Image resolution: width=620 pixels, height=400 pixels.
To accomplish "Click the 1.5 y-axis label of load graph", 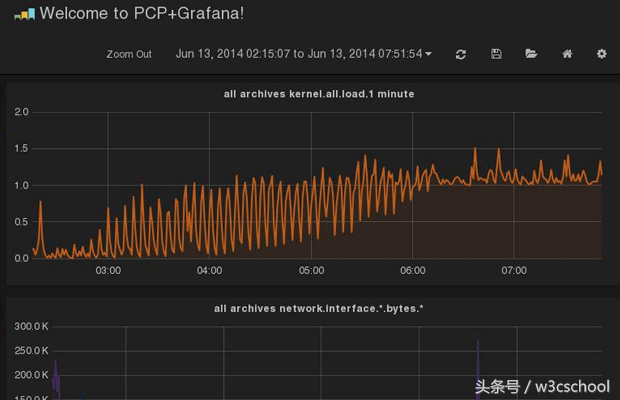I will (x=21, y=149).
